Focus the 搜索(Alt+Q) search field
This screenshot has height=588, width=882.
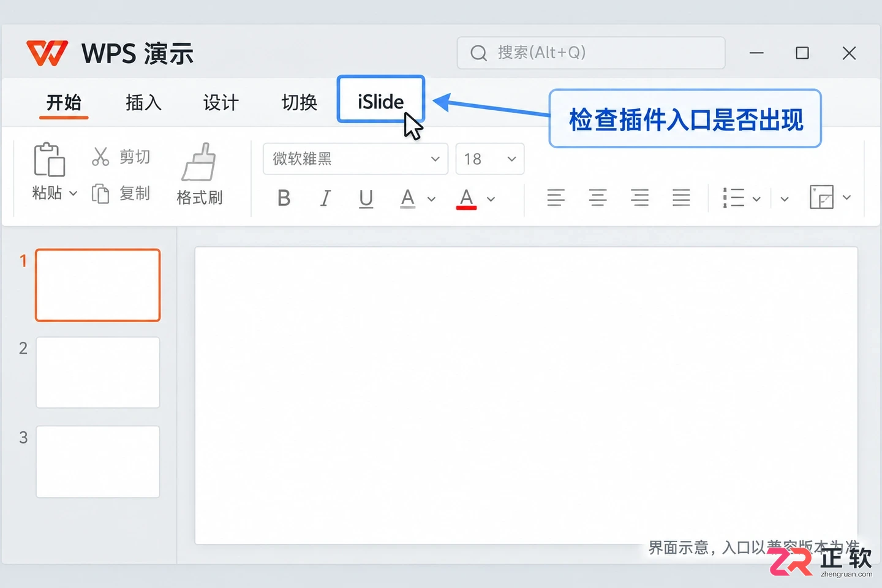(591, 53)
